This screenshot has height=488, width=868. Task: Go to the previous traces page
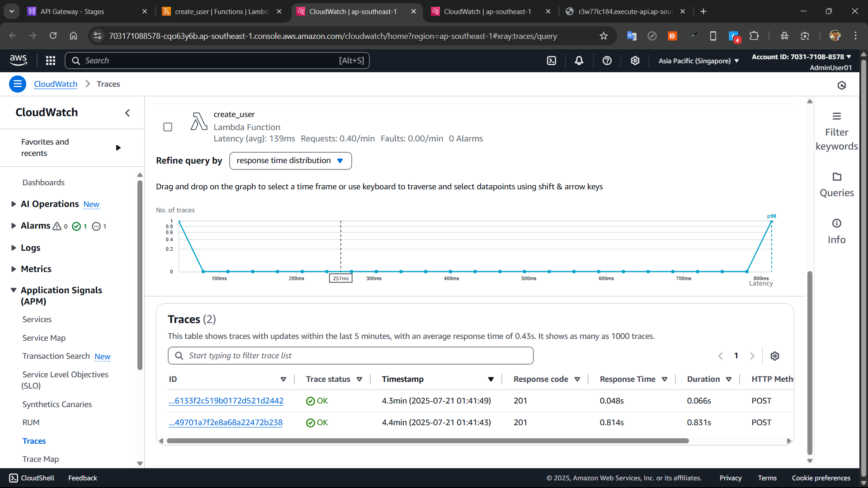coord(721,356)
